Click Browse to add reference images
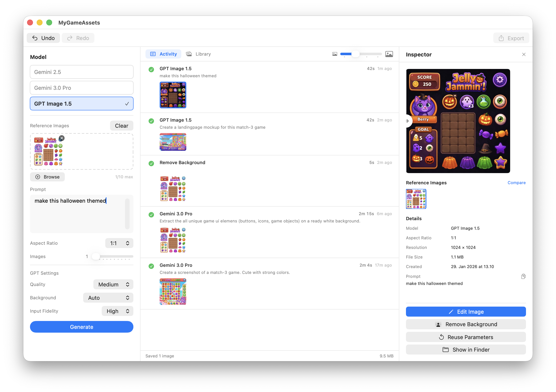Viewport: 556px width, 392px height. [x=48, y=177]
